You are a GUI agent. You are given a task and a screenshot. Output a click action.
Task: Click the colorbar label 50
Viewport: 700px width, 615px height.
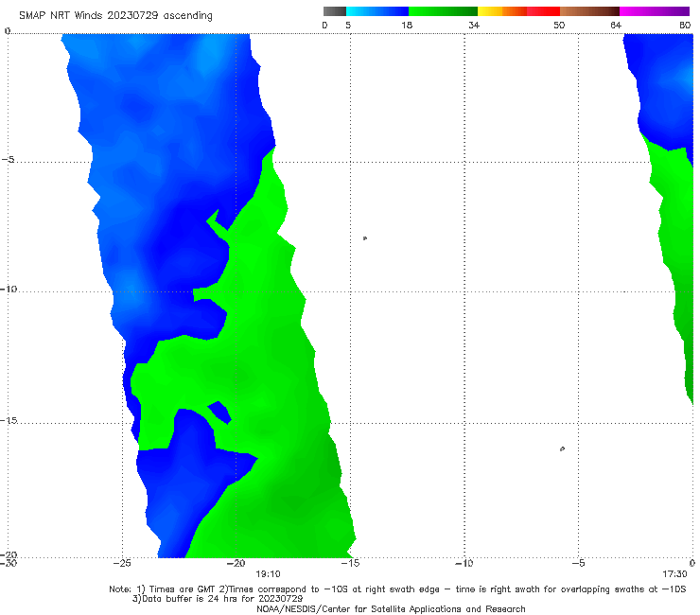click(559, 25)
